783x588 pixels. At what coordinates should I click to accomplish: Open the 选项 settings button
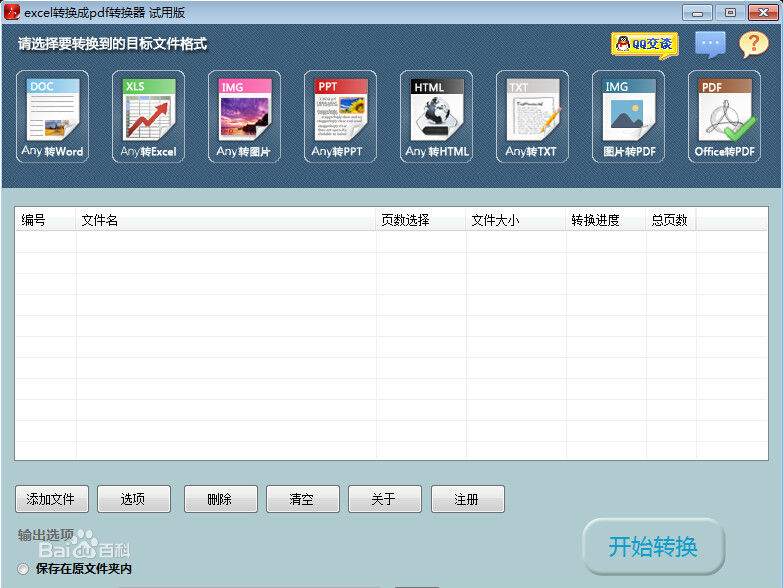point(134,499)
